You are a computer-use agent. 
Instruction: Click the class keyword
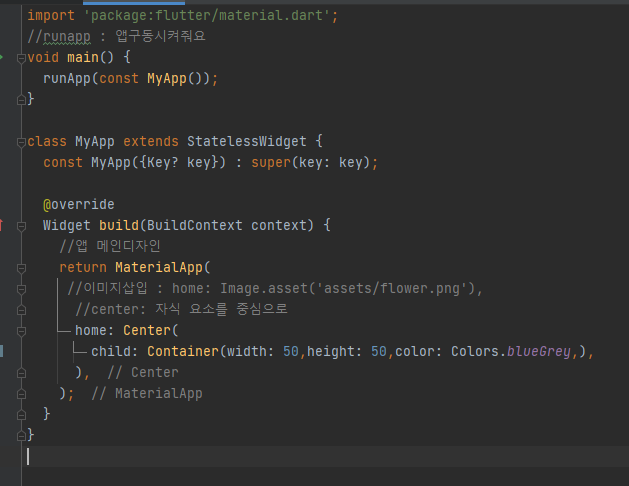47,142
